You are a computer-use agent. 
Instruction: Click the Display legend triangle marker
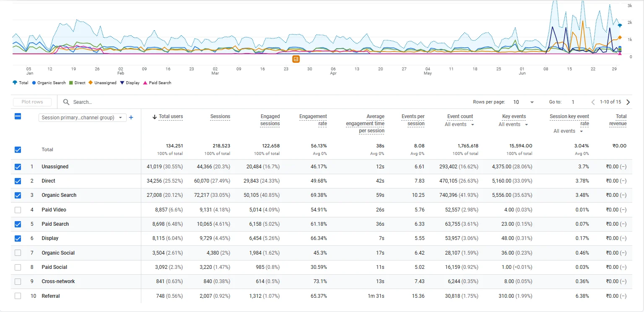click(122, 83)
